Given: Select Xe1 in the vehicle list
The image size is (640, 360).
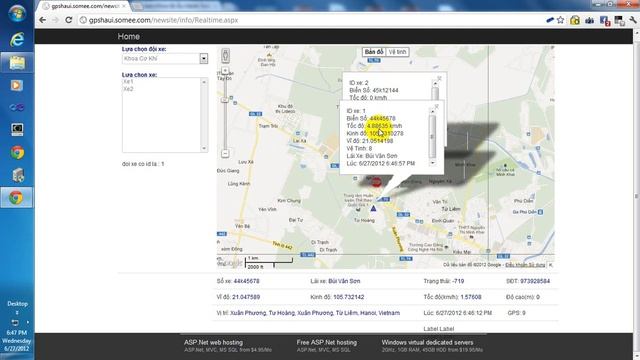Looking at the screenshot, I should 128,82.
